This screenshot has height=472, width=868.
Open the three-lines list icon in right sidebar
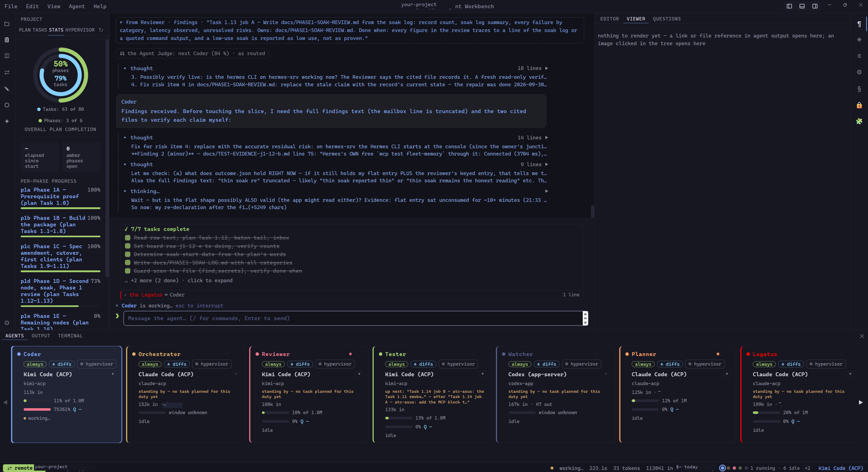859,56
